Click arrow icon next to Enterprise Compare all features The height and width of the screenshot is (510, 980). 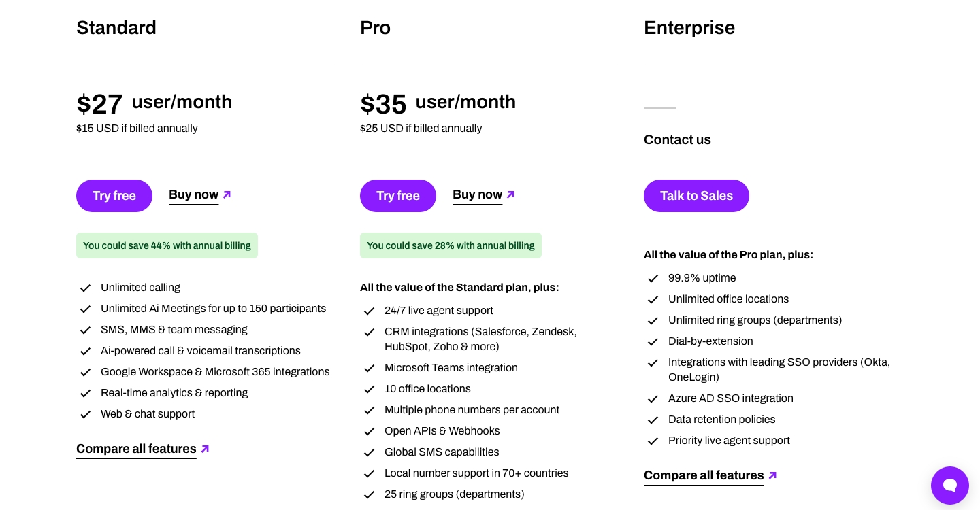coord(772,475)
